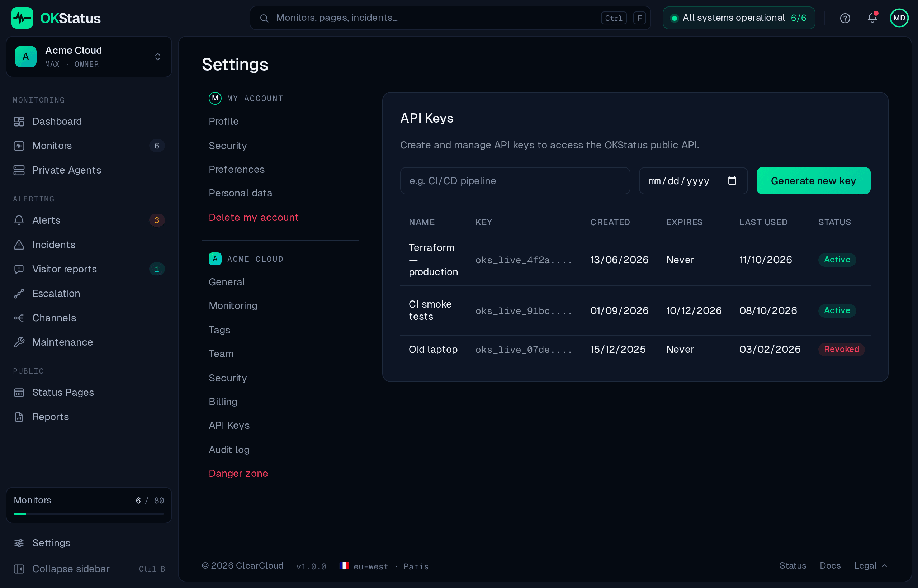Open the Audit log settings section

click(x=229, y=450)
